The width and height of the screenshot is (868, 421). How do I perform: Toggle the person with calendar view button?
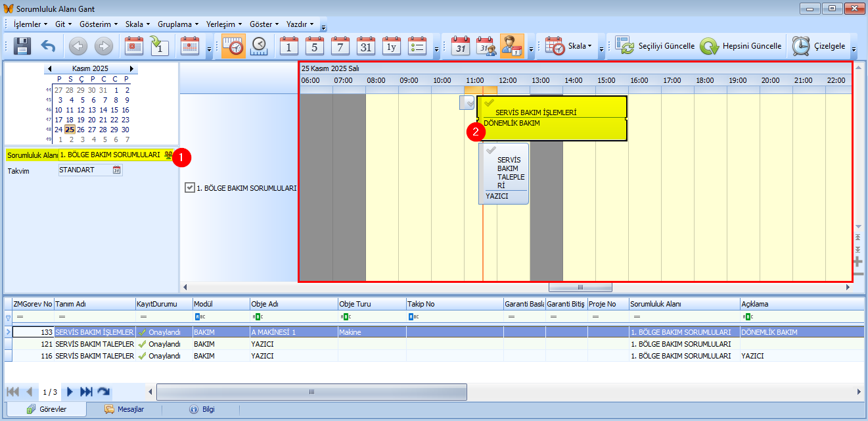click(512, 46)
